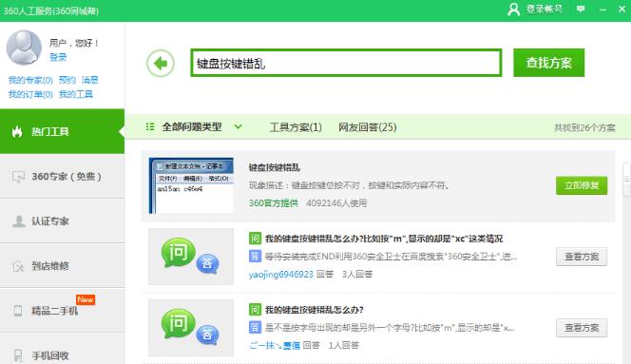Click 查看方案 for 我的键盘按键错乱怎么办?
This screenshot has width=631, height=364.
click(x=582, y=328)
